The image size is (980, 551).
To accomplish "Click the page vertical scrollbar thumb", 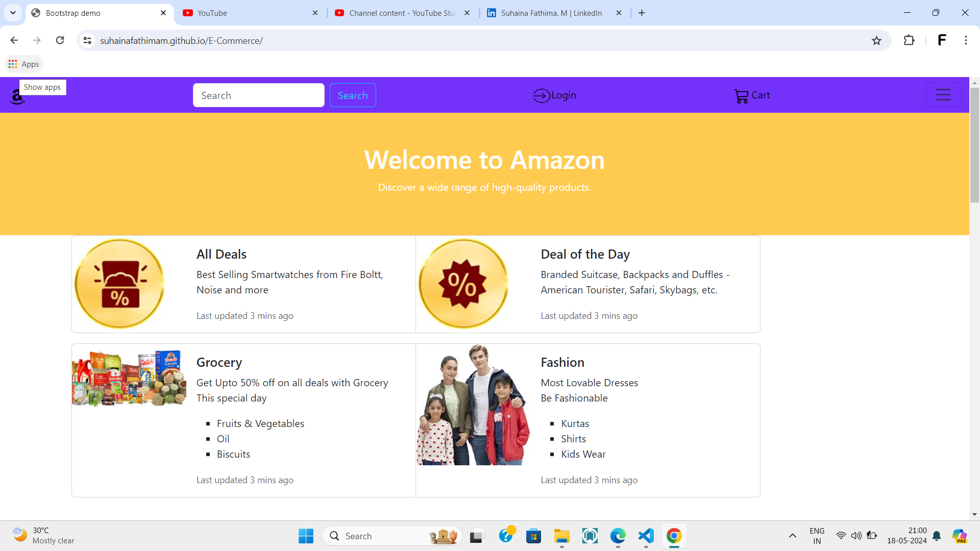I will pos(974,145).
